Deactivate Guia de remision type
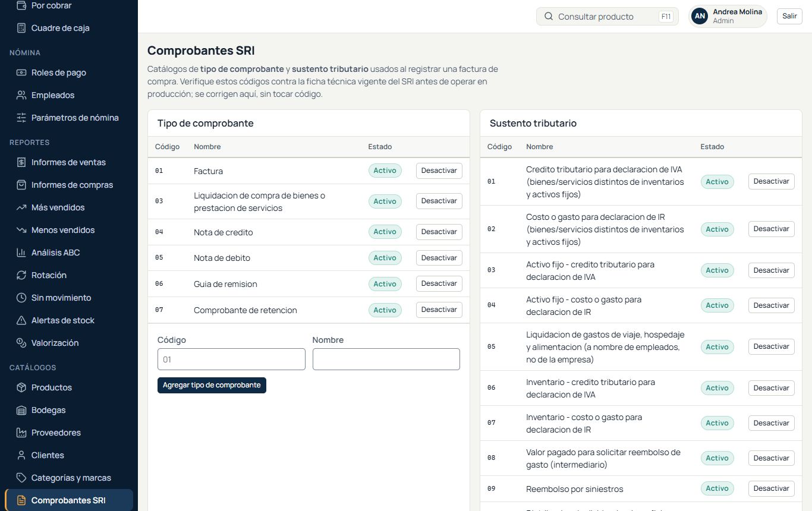 tap(439, 283)
